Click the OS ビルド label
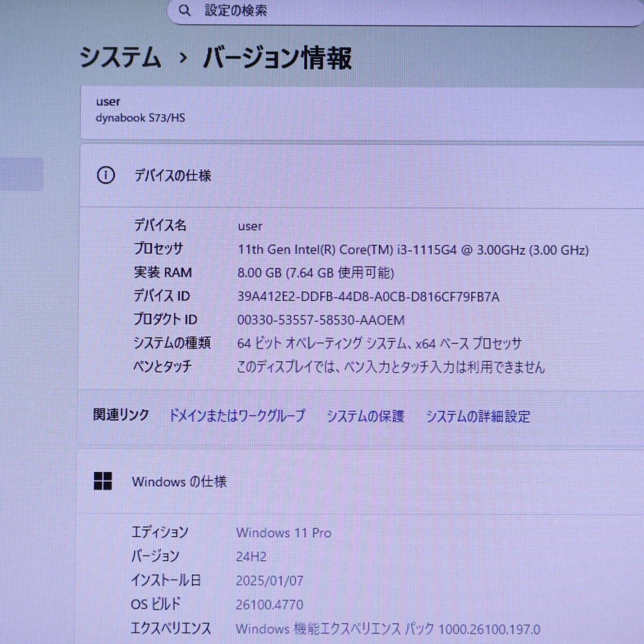The width and height of the screenshot is (644, 644). click(x=156, y=604)
